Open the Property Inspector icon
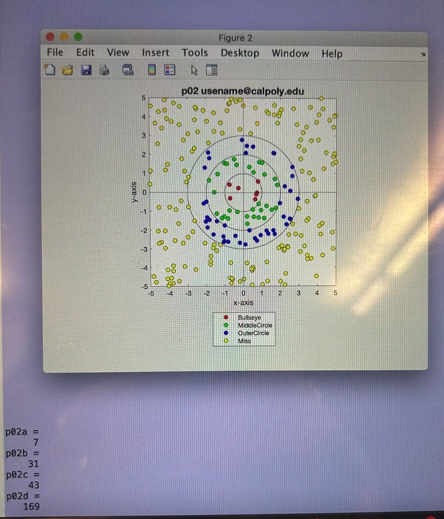The height and width of the screenshot is (519, 444). [212, 70]
